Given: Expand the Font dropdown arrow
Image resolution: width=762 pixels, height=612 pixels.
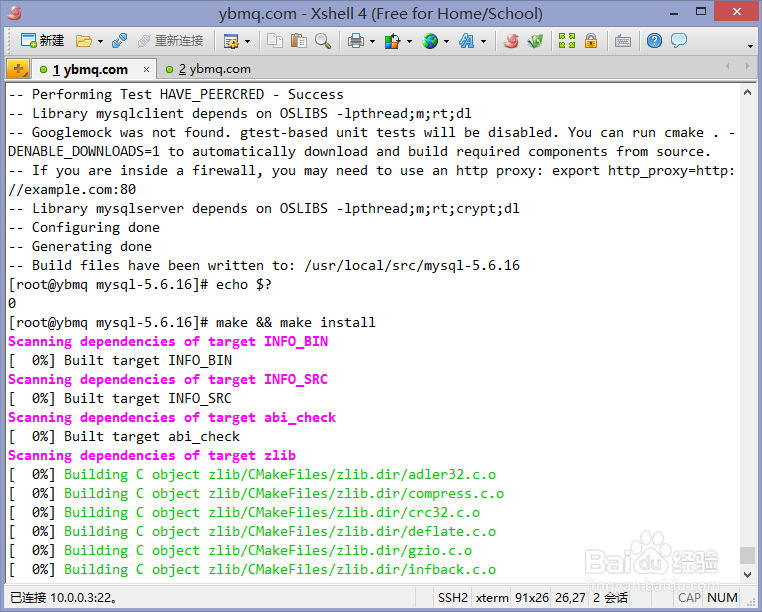Looking at the screenshot, I should (x=483, y=42).
